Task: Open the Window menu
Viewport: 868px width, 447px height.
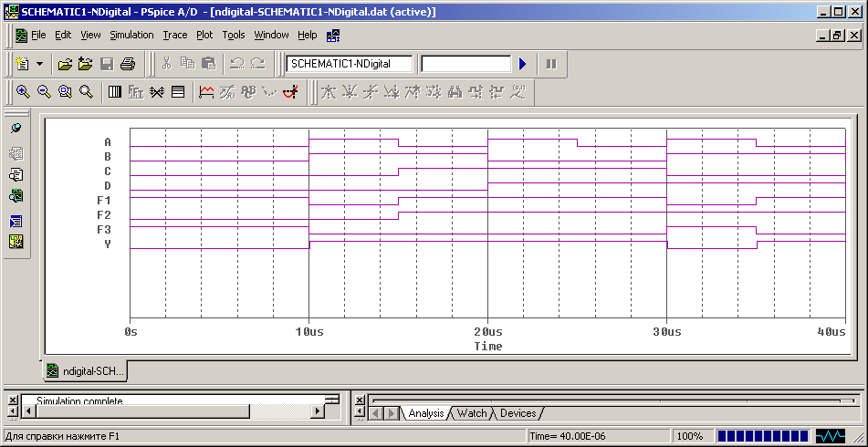Action: [271, 35]
